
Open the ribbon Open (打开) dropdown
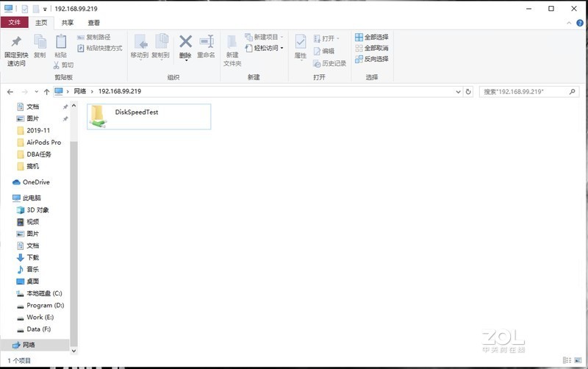[x=326, y=39]
